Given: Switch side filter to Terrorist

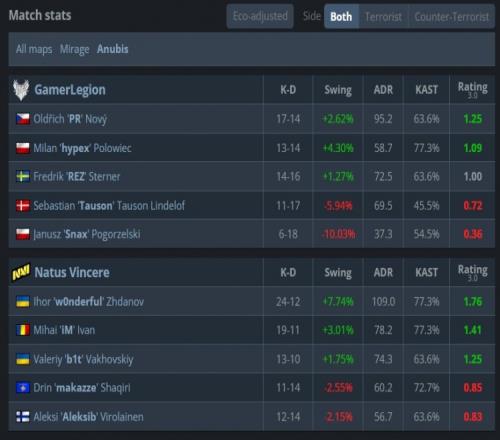Looking at the screenshot, I should click(383, 16).
